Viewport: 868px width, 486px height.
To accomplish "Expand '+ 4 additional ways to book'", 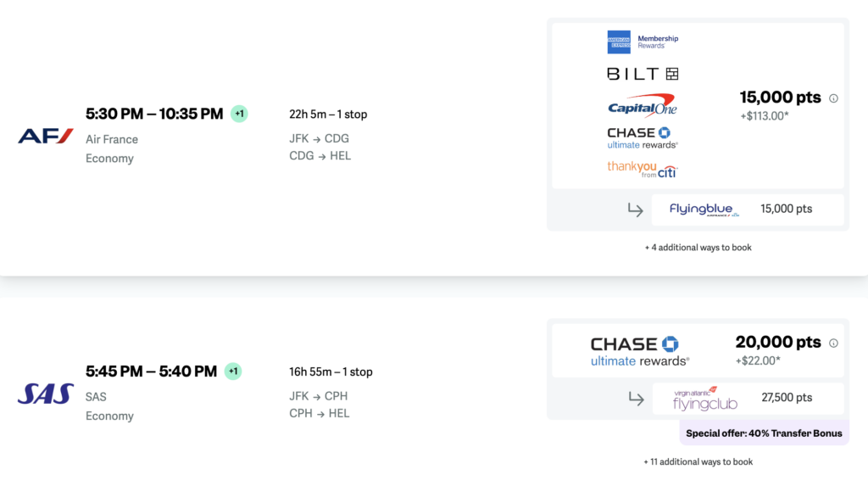I will [698, 248].
